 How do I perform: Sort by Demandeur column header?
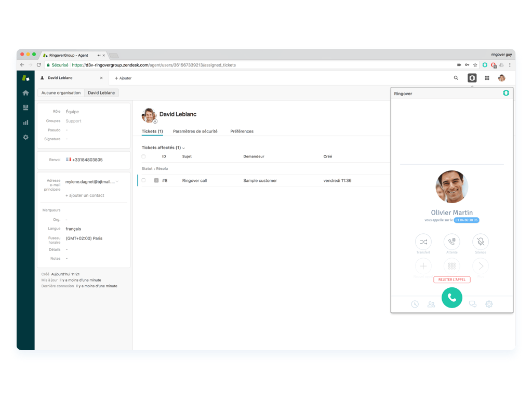[x=254, y=156]
